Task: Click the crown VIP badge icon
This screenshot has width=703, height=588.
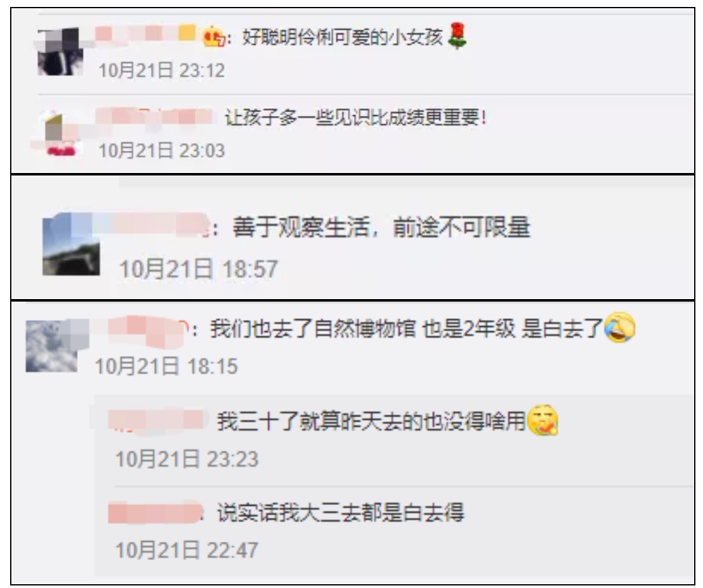Action: 213,37
